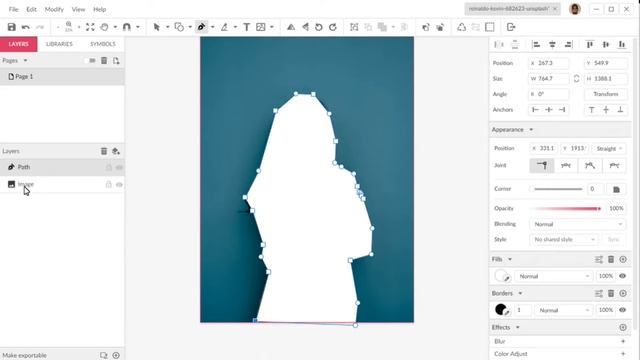
Task: Click the zoom magnifier icon
Action: pyautogui.click(x=69, y=27)
